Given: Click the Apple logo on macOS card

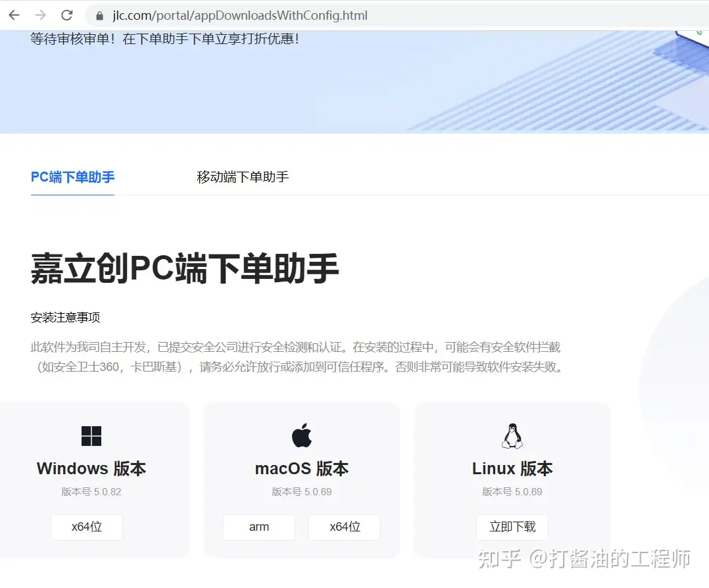Looking at the screenshot, I should pyautogui.click(x=301, y=434).
